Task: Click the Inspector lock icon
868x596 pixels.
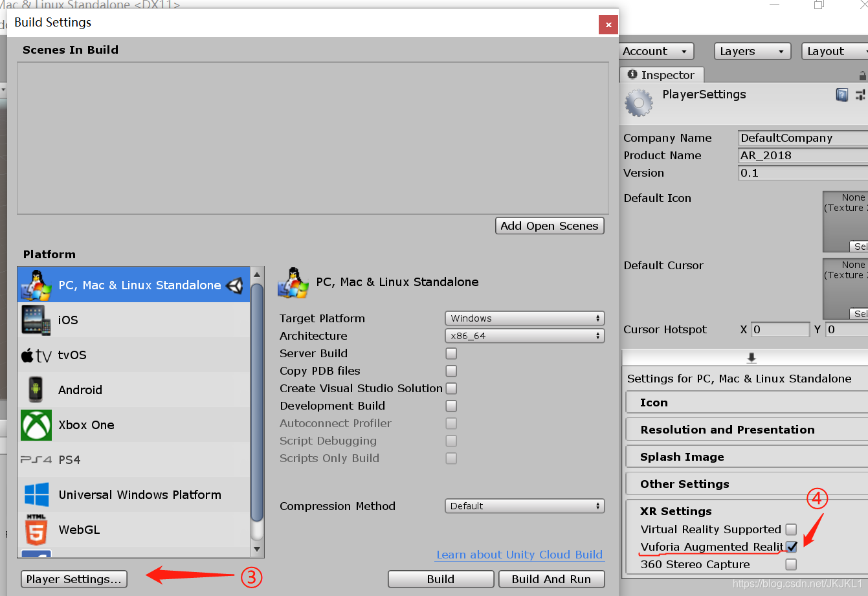Action: pyautogui.click(x=862, y=76)
